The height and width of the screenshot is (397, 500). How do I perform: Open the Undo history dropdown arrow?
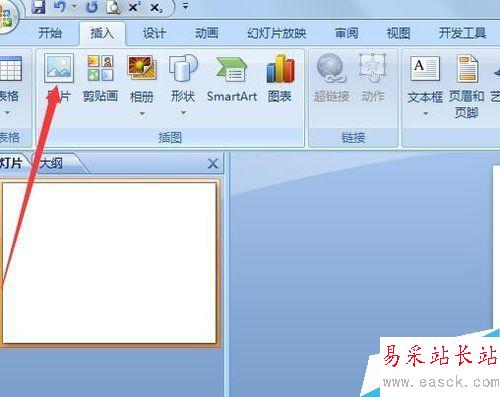click(x=74, y=6)
